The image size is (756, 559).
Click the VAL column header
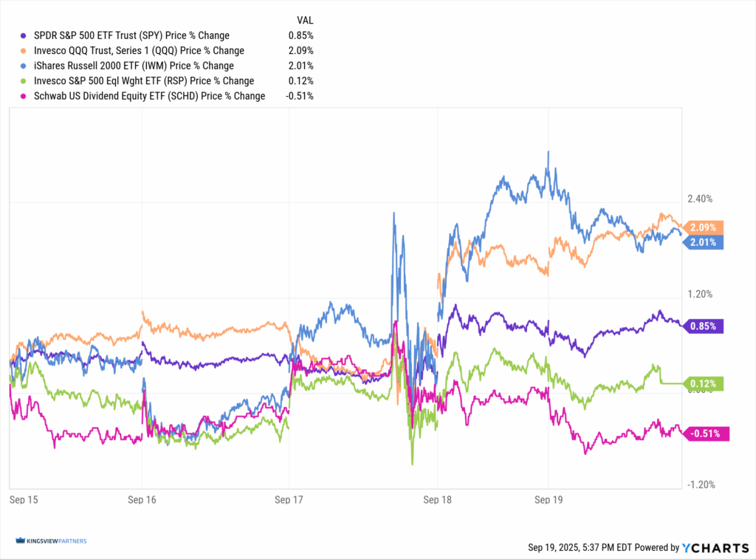[305, 21]
